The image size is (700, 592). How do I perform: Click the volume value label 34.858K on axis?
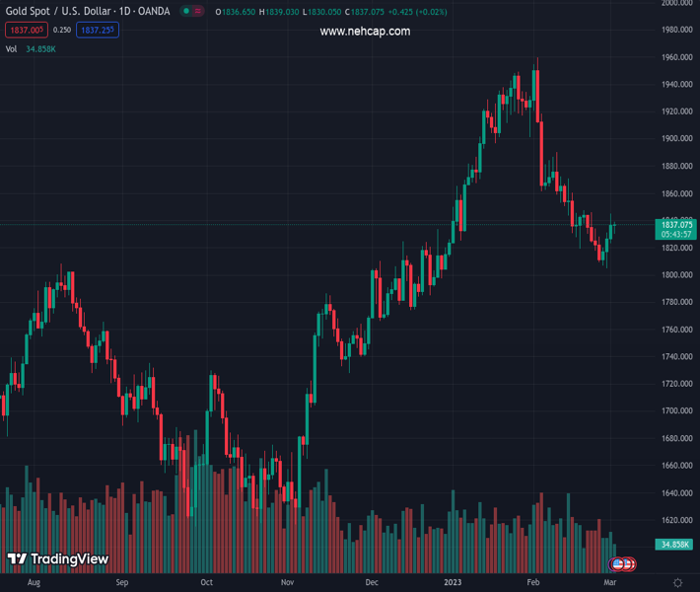coord(675,544)
